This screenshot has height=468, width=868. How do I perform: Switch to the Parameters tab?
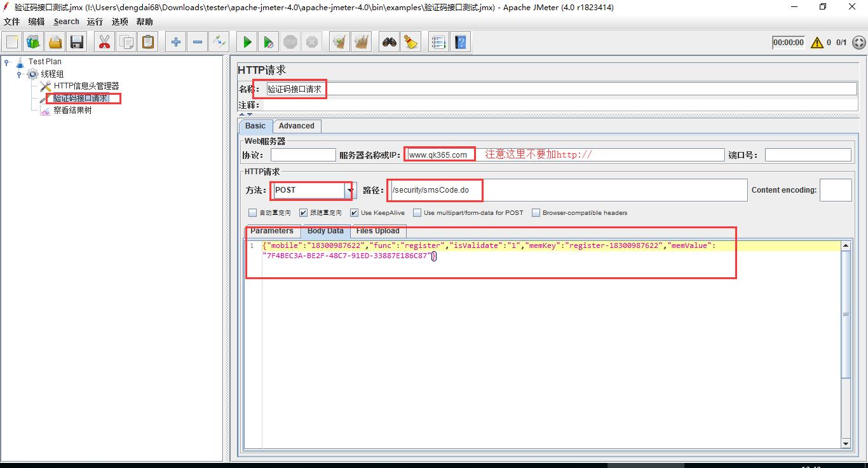point(271,231)
